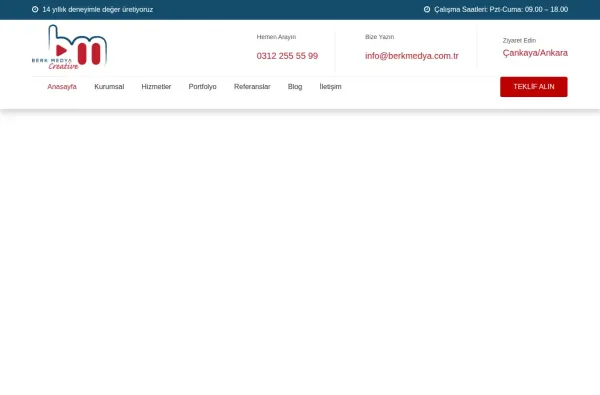The width and height of the screenshot is (600, 395).
Task: Click the 'Bize Yazın' label
Action: click(x=380, y=37)
